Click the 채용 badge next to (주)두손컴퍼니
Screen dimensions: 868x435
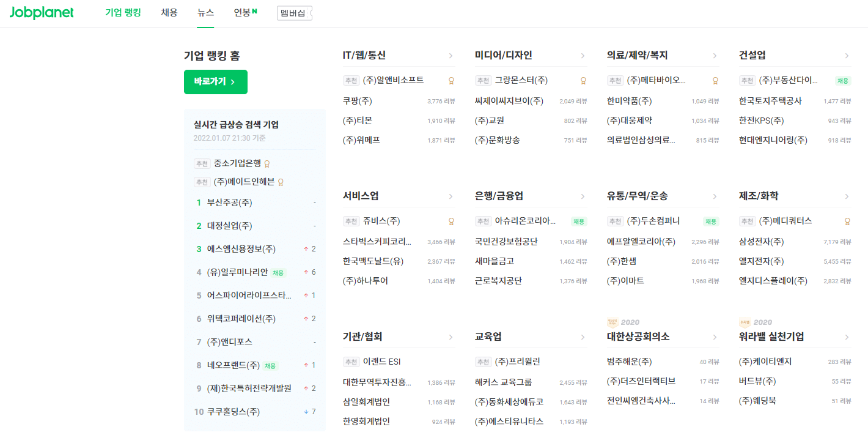[x=710, y=221]
